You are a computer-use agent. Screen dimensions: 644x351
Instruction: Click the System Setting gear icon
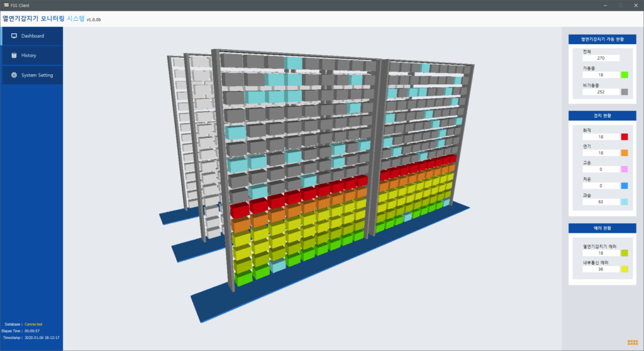tap(14, 75)
